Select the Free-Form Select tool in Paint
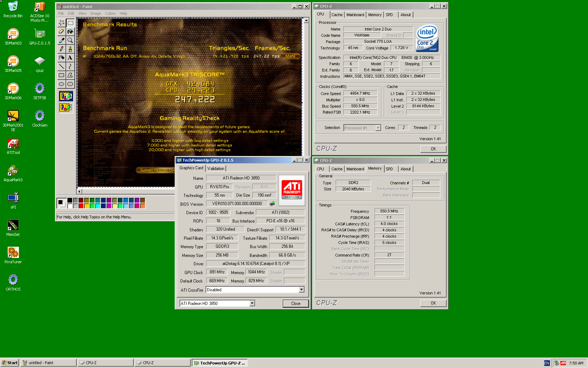The image size is (588, 368). 62,23
